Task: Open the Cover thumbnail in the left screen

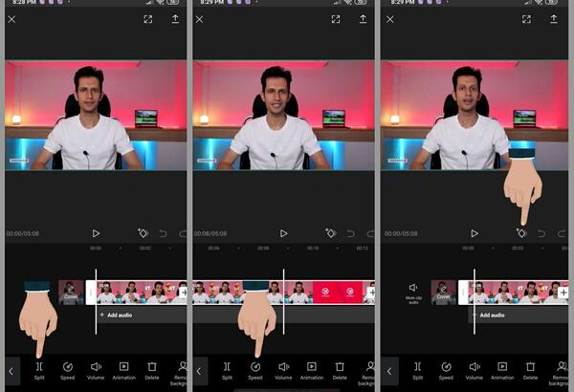Action: (71, 292)
